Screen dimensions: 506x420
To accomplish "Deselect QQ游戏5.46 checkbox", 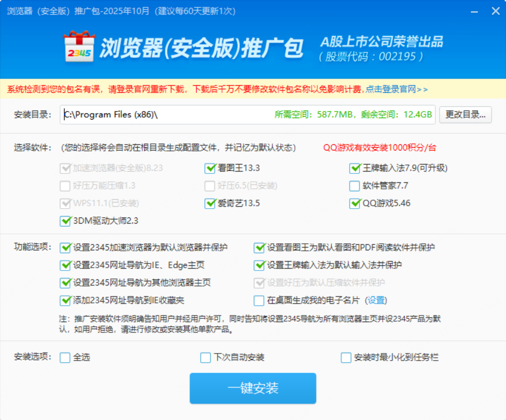I will (355, 203).
